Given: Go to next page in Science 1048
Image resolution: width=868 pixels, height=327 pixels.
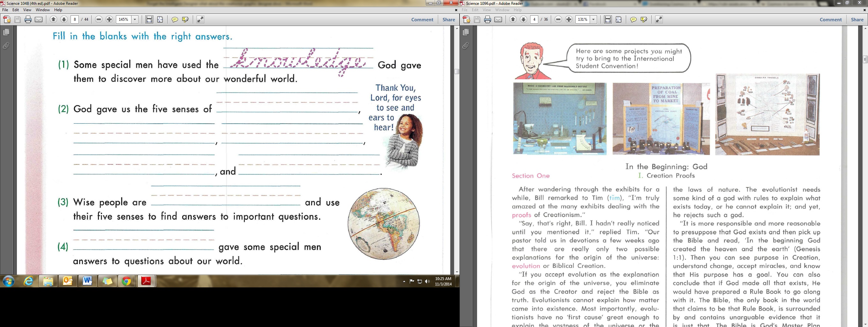Looking at the screenshot, I should pos(64,19).
